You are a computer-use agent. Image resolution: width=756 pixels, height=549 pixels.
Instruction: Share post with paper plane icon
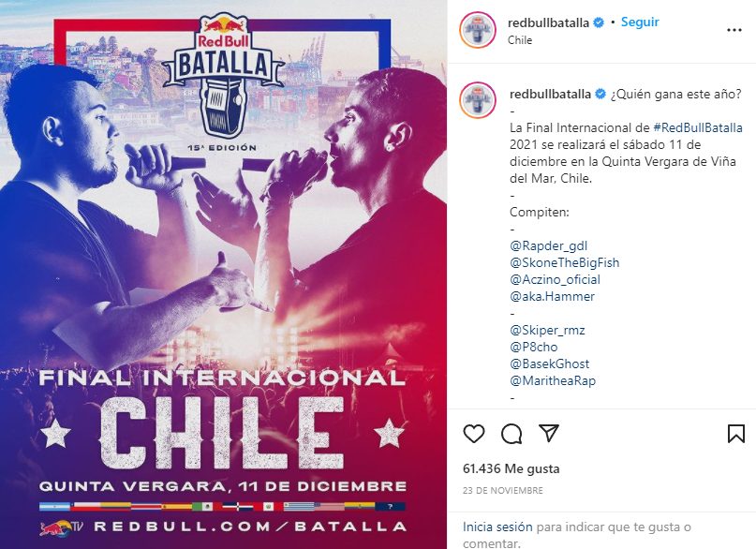coord(549,434)
